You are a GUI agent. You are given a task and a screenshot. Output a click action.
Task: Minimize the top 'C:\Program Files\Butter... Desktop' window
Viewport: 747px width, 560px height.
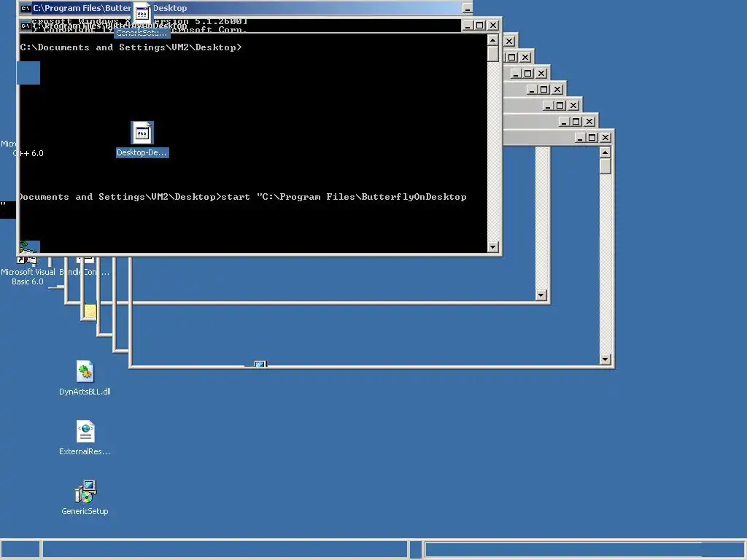[467, 8]
